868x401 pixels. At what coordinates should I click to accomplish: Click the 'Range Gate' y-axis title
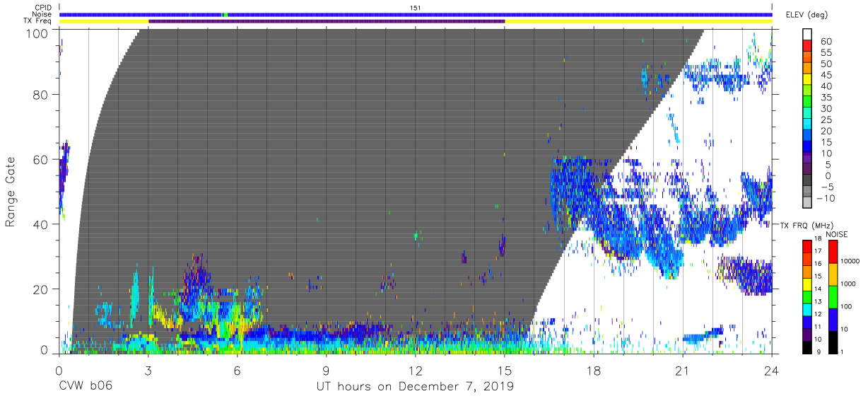click(x=11, y=192)
